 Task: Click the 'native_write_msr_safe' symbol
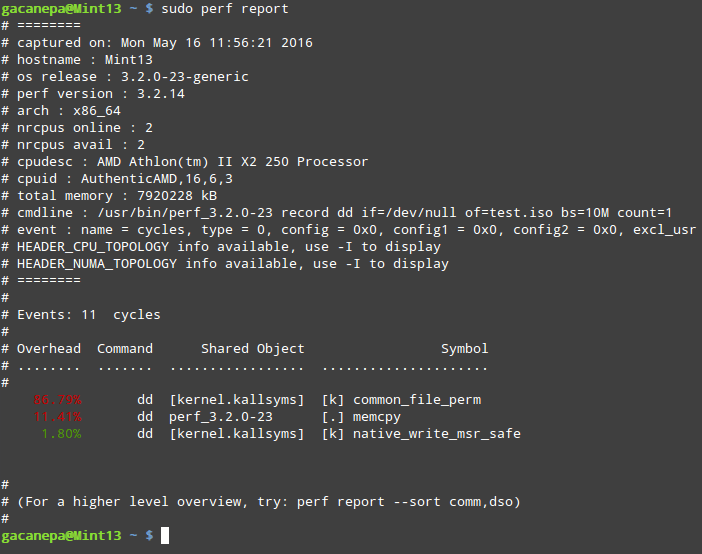(x=437, y=434)
